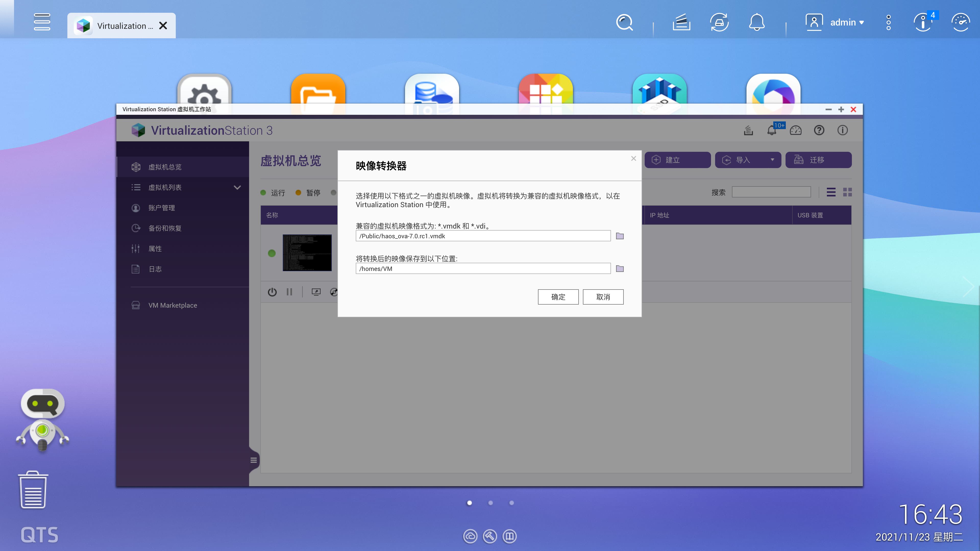Open the 导入 button dropdown arrow

click(772, 160)
